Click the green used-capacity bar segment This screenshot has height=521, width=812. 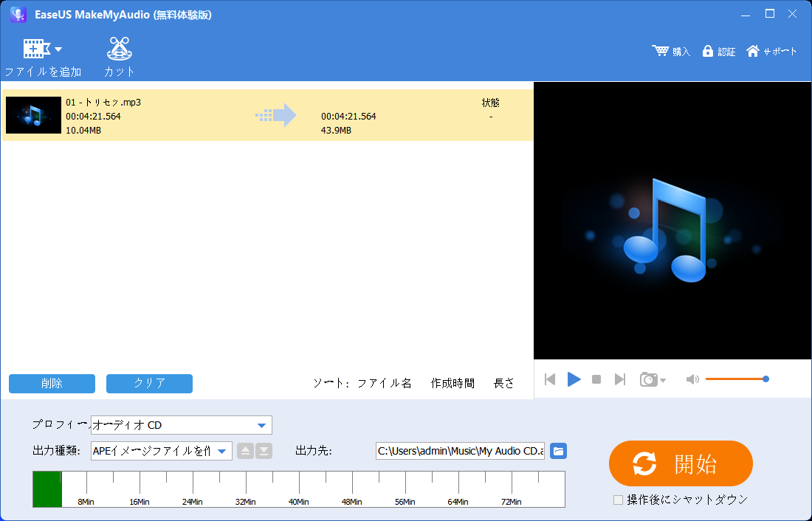[47, 489]
